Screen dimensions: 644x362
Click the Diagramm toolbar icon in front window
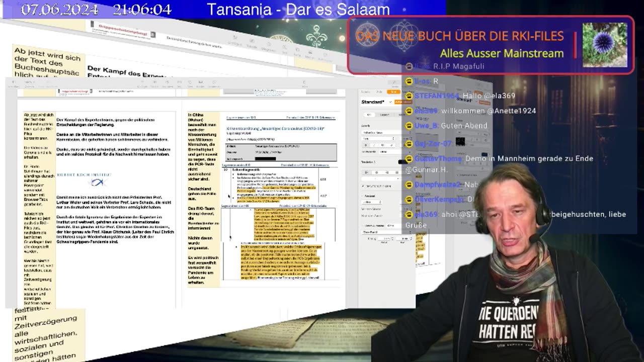168,84
